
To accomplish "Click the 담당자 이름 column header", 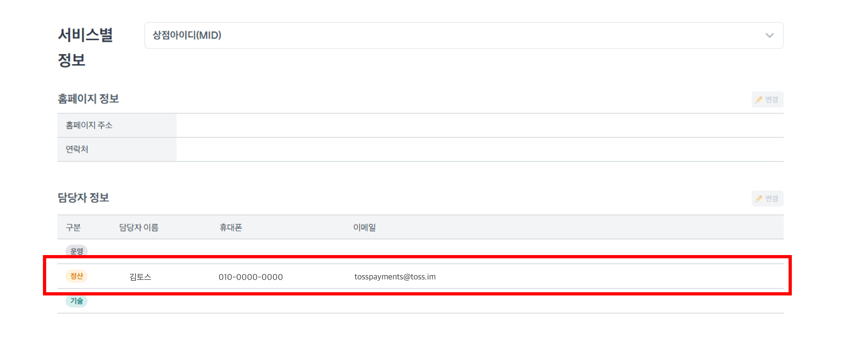I will (x=139, y=227).
